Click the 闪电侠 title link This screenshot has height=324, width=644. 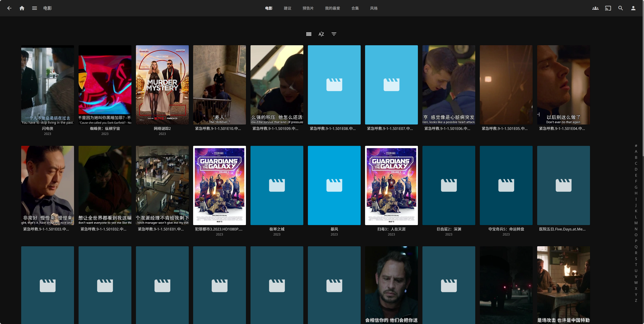pos(47,129)
